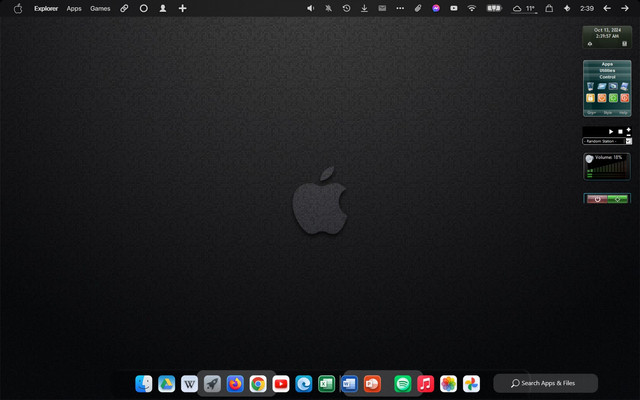Click the yellow lock icon in launcher widget
Image resolution: width=640 pixels, height=400 pixels.
[x=590, y=98]
